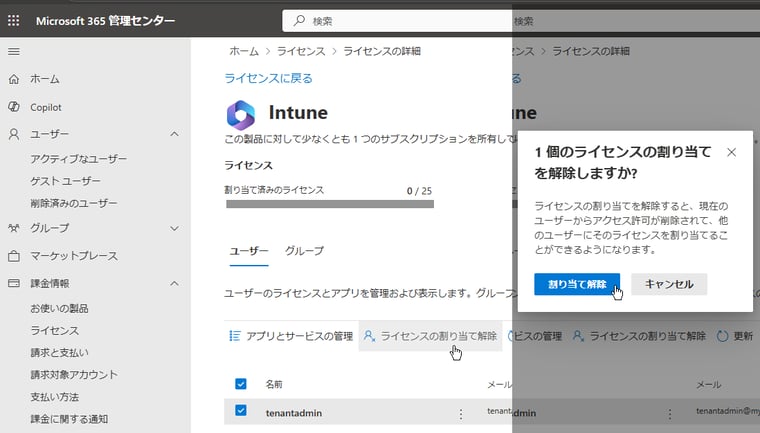Screen dimensions: 760x433
Task: Click the 更新 toolbar button
Action: tap(735, 336)
